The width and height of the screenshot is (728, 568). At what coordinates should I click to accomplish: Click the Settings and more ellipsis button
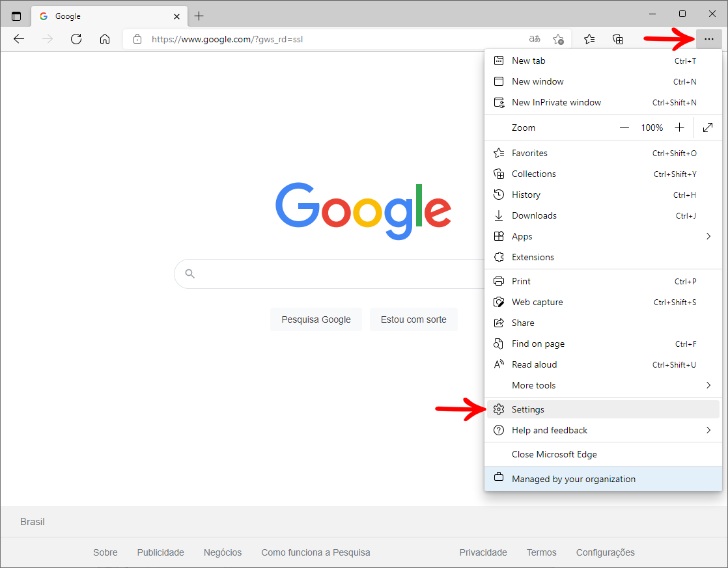click(x=708, y=39)
